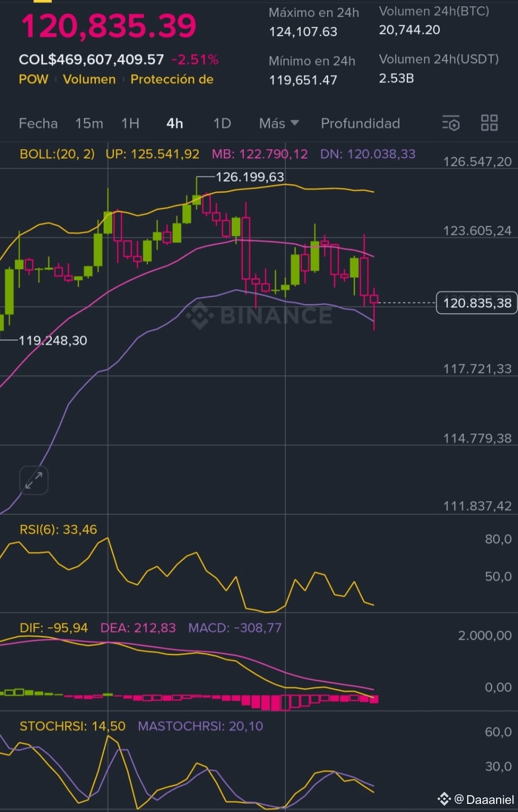Tap the Volumen 24h(USDT) value 2.53B
This screenshot has height=812, width=518.
pyautogui.click(x=396, y=78)
